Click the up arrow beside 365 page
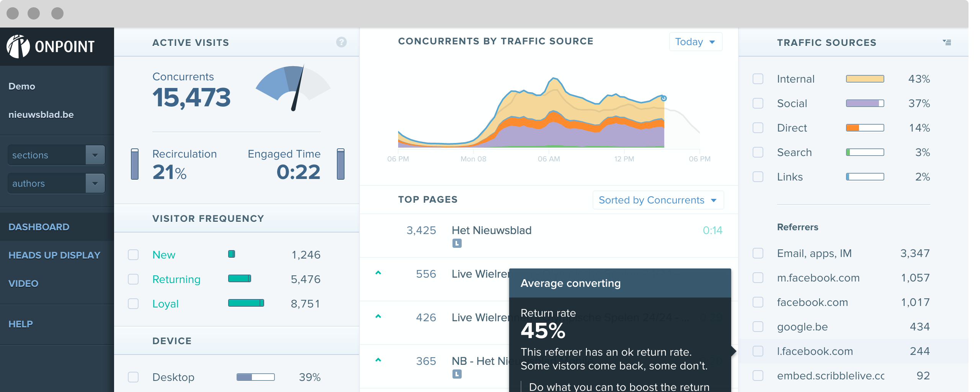The height and width of the screenshot is (392, 980). tap(378, 360)
